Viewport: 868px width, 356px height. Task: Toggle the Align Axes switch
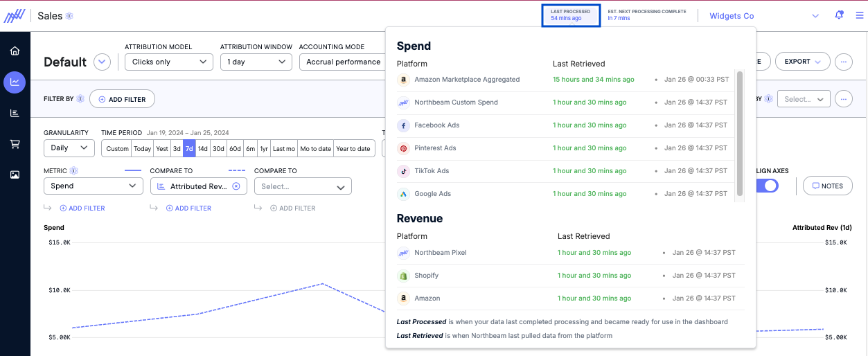click(x=767, y=186)
